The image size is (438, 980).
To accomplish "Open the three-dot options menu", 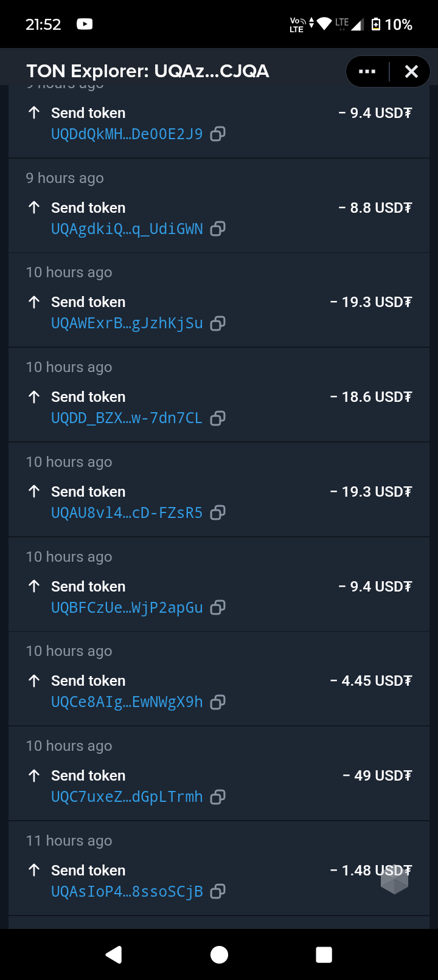I will pyautogui.click(x=367, y=72).
